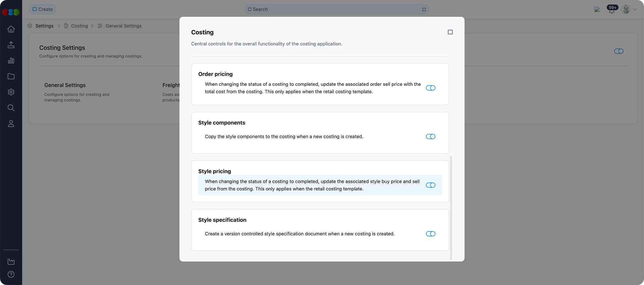The image size is (644, 285).
Task: Click the Create button
Action: tap(43, 9)
